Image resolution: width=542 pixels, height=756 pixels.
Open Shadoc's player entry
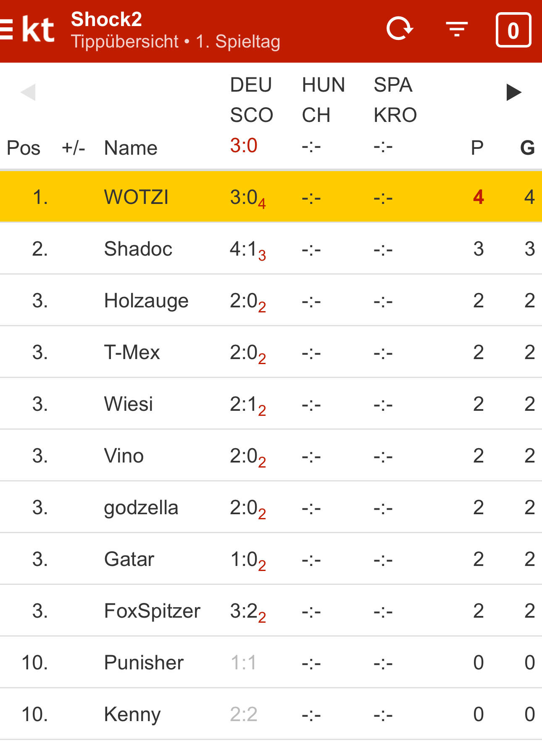(138, 249)
